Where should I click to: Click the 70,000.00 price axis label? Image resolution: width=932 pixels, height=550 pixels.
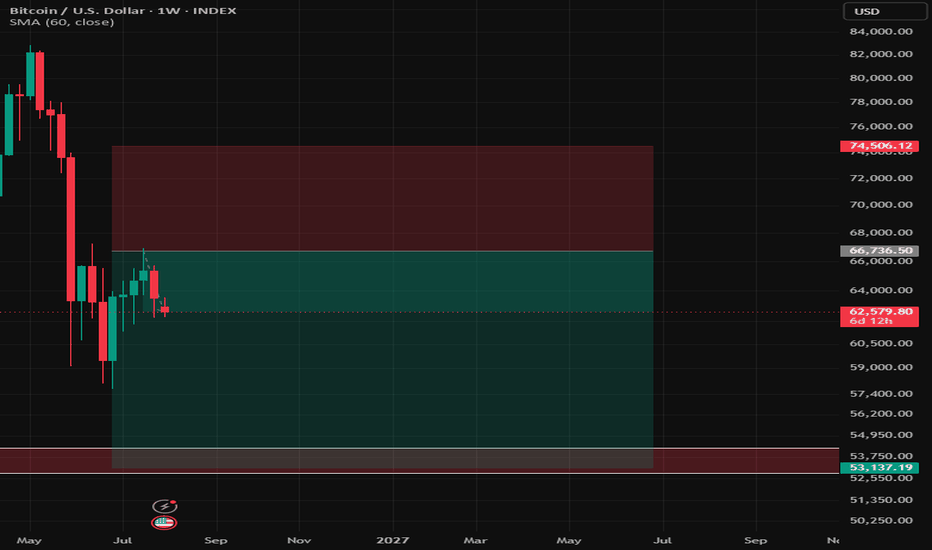click(881, 205)
